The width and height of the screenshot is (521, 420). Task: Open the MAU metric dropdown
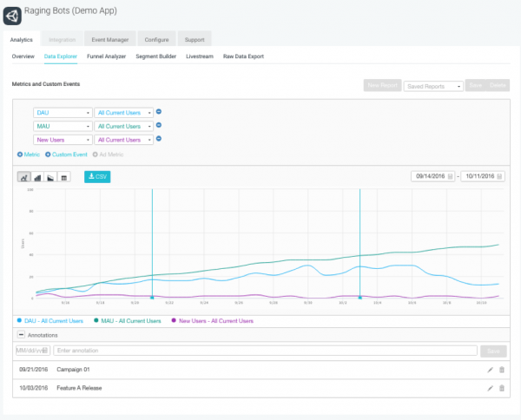pos(63,126)
